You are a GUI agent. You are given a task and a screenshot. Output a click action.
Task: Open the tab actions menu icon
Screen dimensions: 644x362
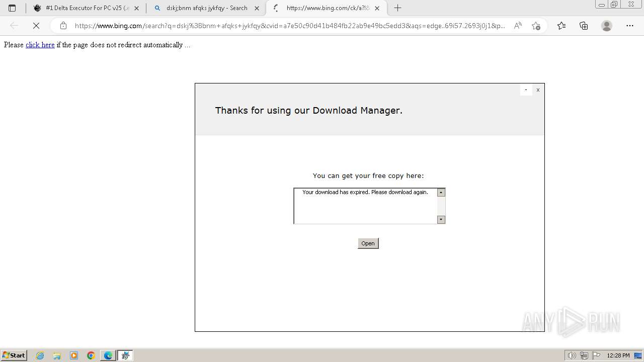[12, 8]
